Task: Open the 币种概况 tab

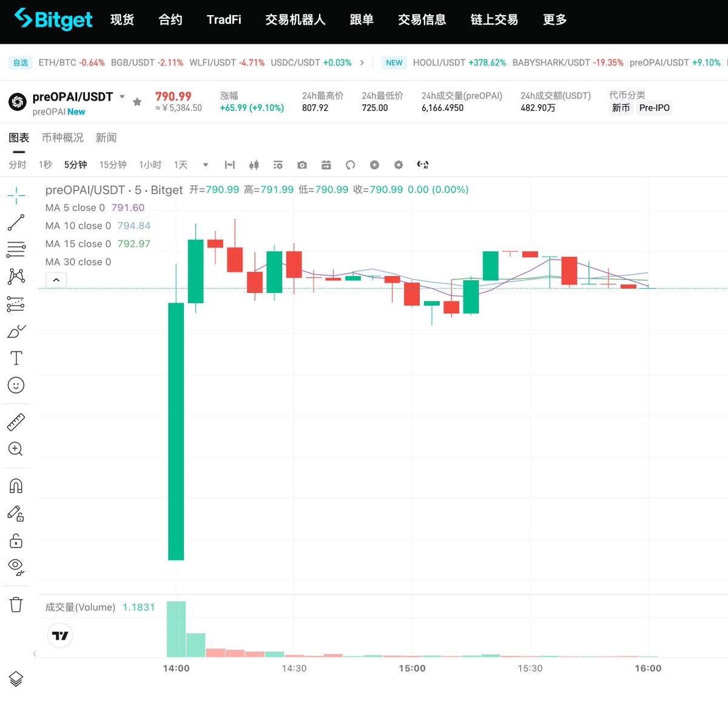Action: pyautogui.click(x=62, y=138)
